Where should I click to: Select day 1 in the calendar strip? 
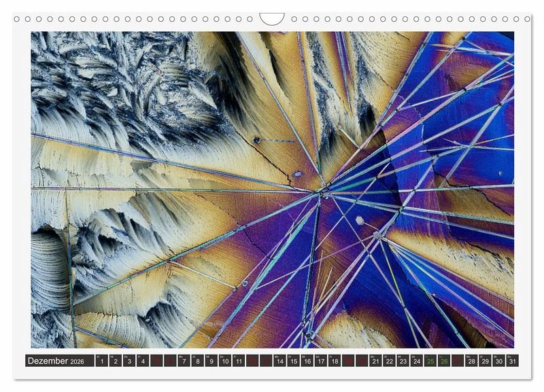coord(102,361)
